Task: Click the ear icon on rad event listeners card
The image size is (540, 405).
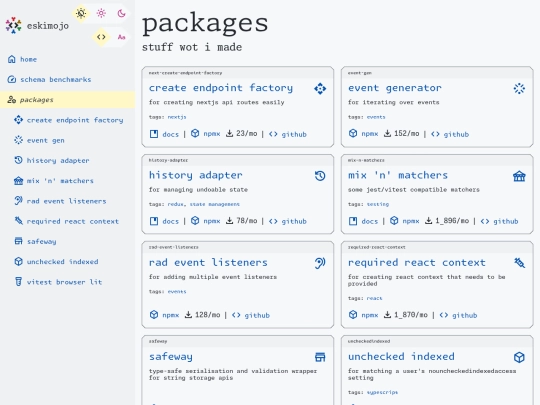Action: (320, 263)
